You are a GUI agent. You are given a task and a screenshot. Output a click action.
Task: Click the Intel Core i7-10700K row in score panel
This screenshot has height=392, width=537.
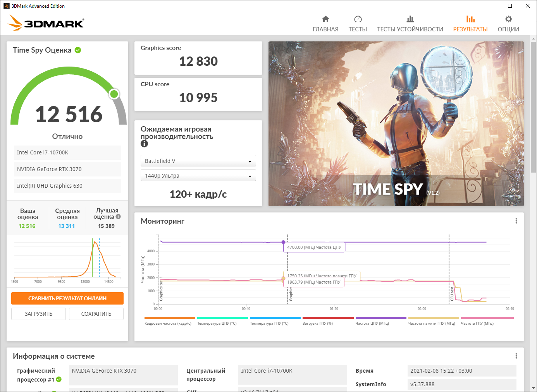(67, 152)
